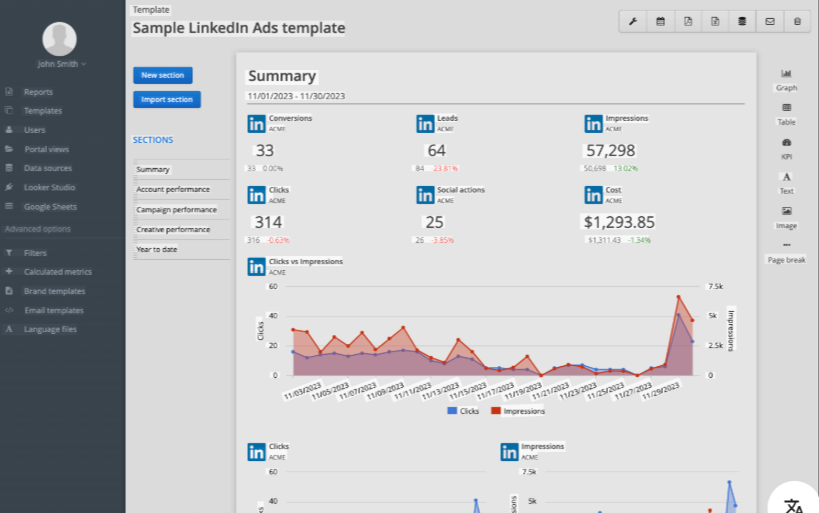Click the Cost value $1,293.85
This screenshot has width=819, height=513.
619,223
